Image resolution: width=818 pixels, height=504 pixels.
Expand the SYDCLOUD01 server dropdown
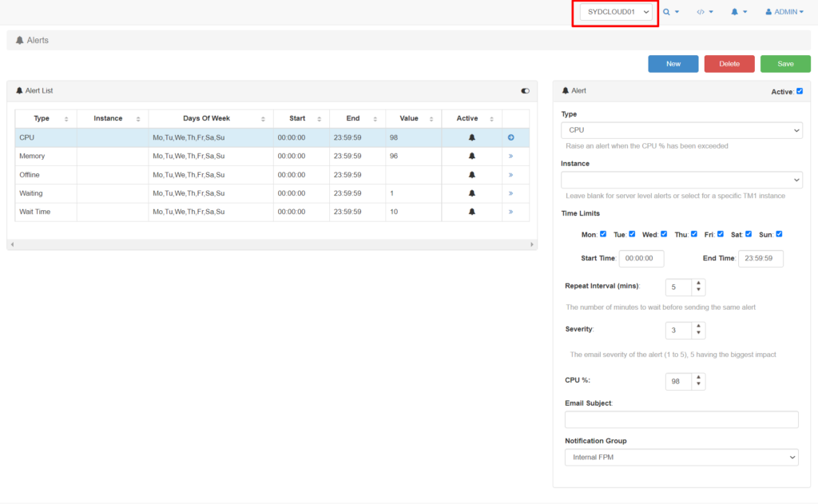click(615, 13)
